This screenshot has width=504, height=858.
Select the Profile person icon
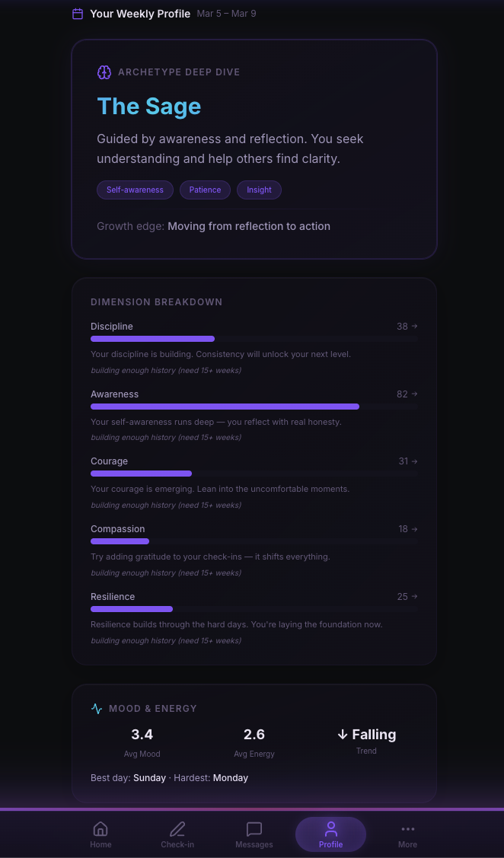330,829
